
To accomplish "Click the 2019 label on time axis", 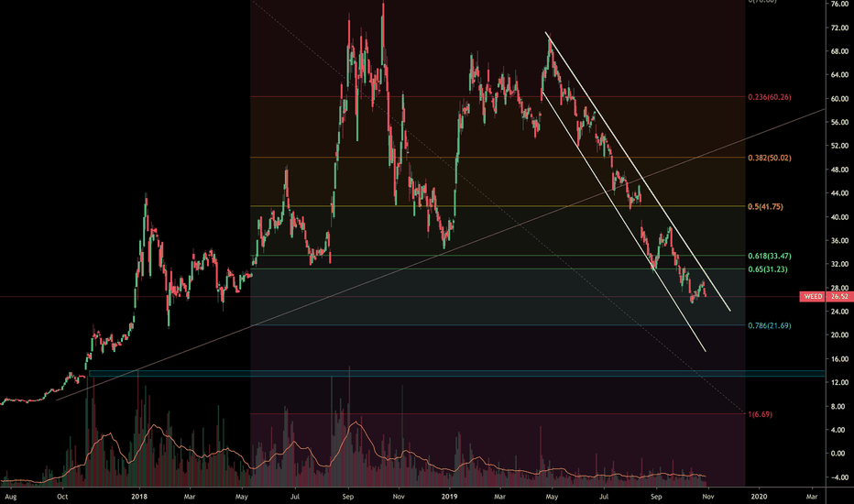I will (x=449, y=497).
